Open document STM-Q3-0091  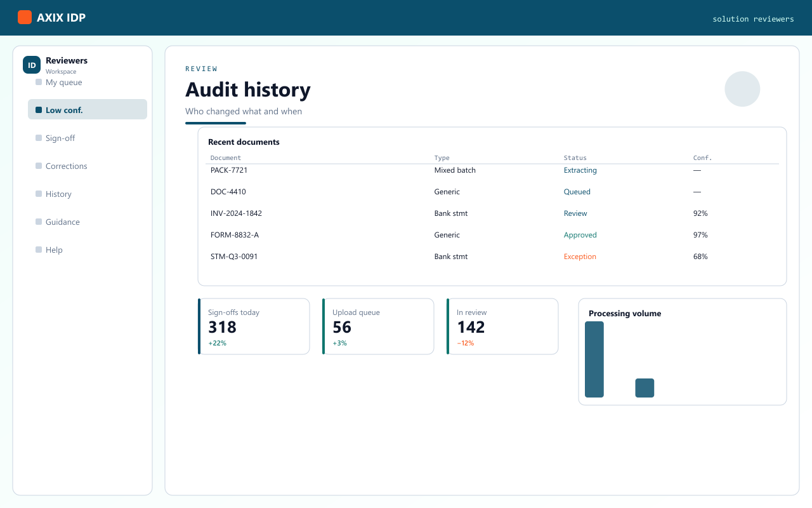tap(234, 257)
